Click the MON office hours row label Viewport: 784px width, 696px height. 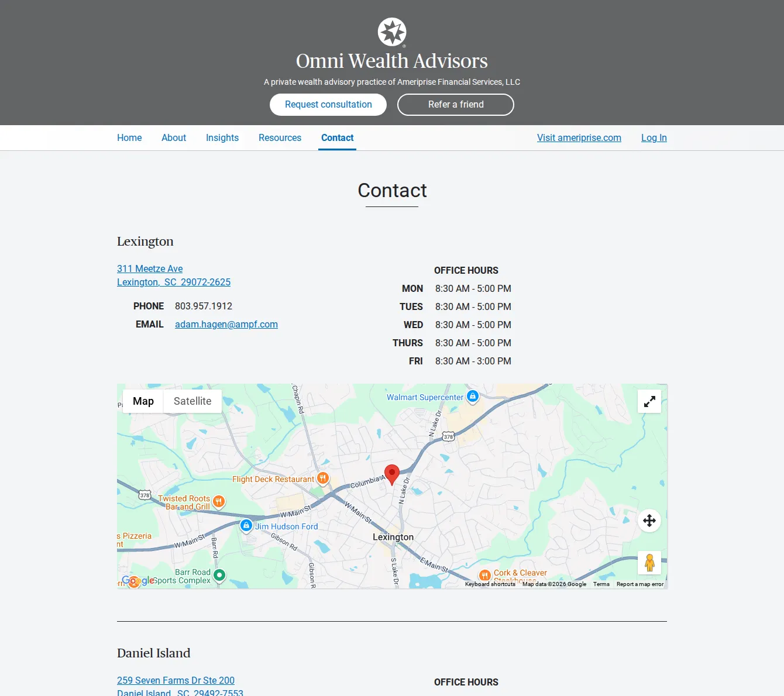tap(412, 289)
